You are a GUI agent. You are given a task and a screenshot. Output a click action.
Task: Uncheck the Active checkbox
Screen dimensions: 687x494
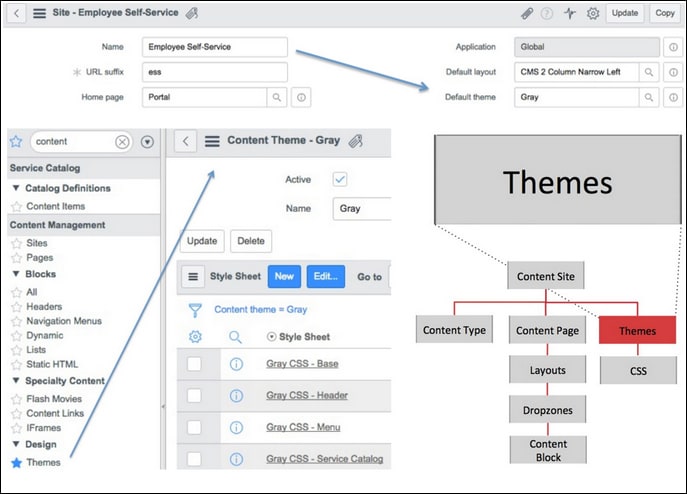(x=340, y=179)
